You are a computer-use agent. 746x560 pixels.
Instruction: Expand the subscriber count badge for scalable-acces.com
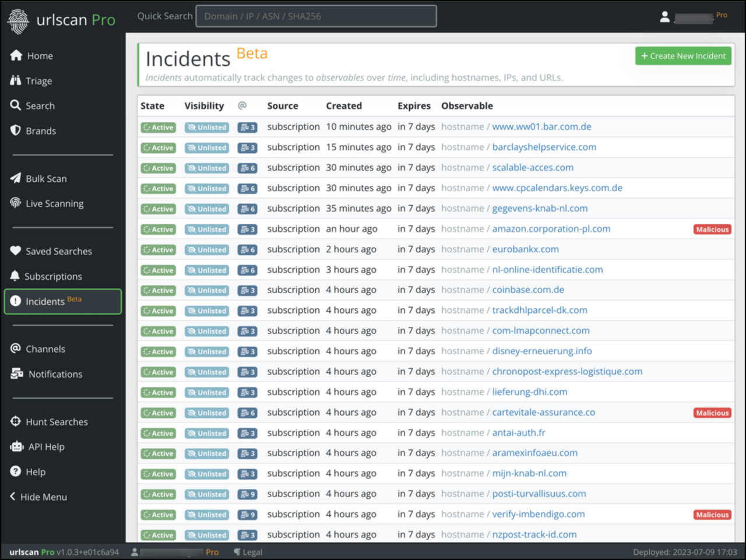pos(247,168)
